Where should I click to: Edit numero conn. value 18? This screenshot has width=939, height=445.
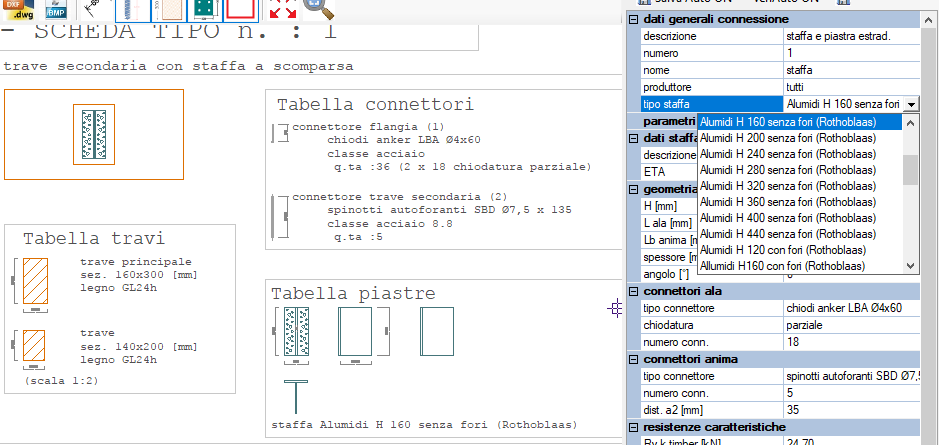coord(852,343)
